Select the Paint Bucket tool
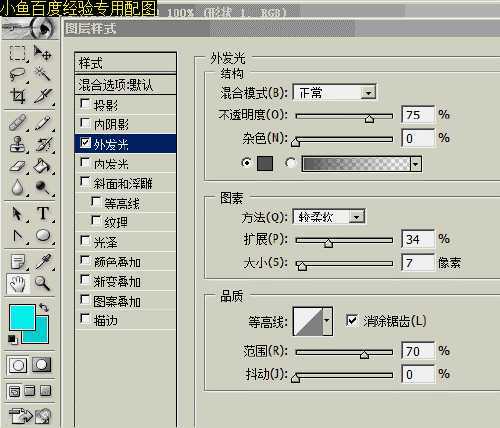This screenshot has width=500, height=428. pyautogui.click(x=43, y=166)
